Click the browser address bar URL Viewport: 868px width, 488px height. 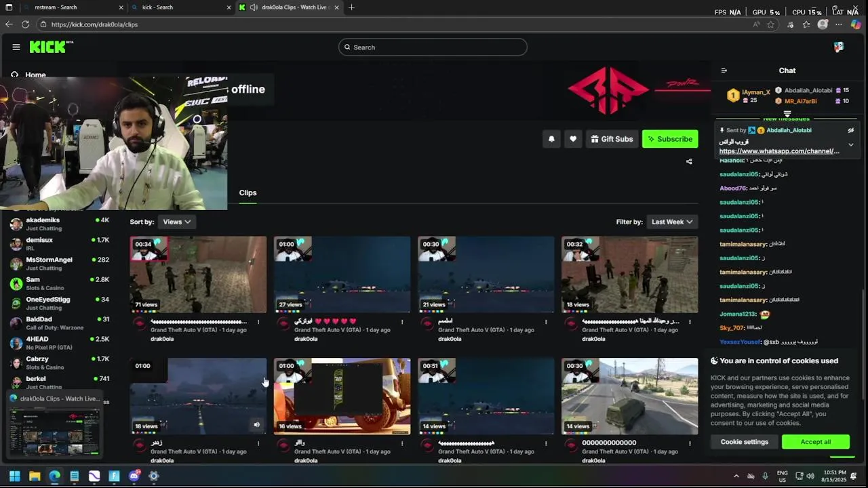pyautogui.click(x=94, y=24)
